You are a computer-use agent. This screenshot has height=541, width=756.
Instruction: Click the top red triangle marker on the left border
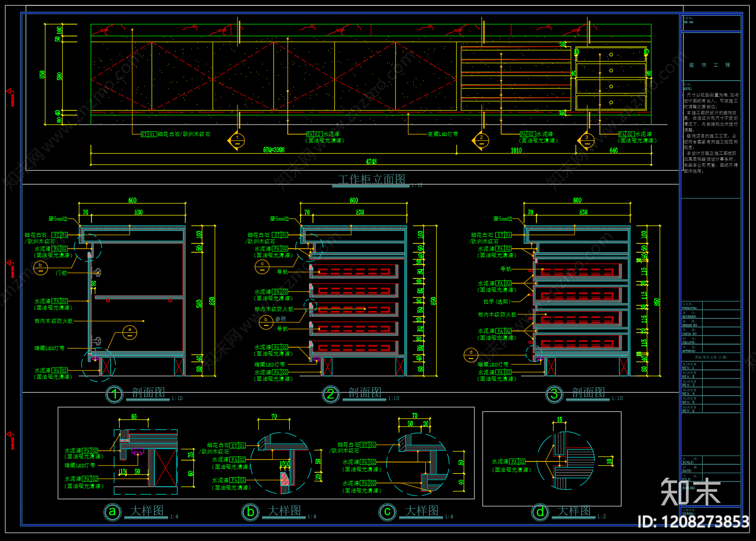[x=9, y=91]
